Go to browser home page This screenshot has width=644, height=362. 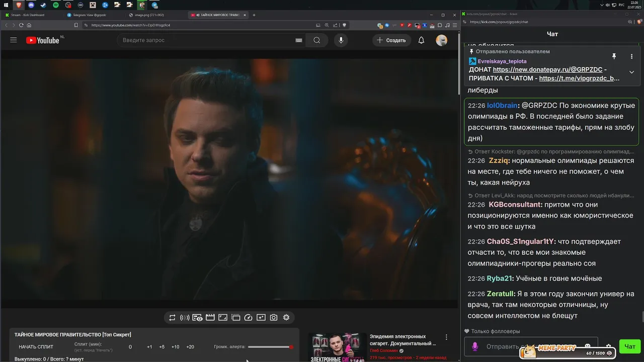[29, 25]
